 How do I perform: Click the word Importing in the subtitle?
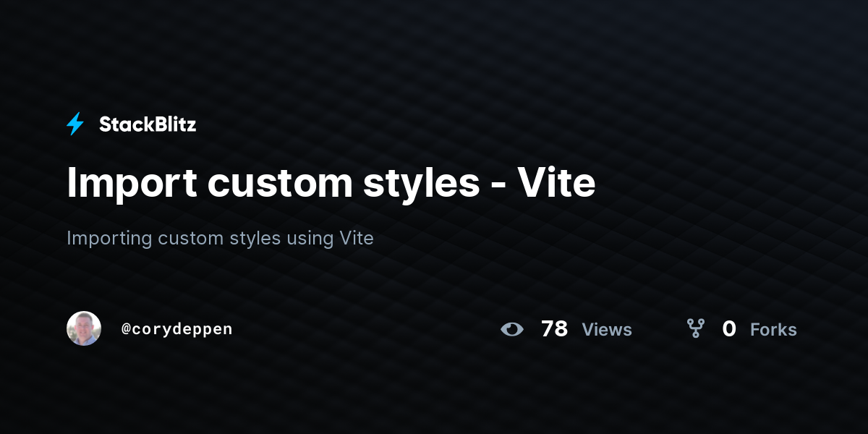109,239
